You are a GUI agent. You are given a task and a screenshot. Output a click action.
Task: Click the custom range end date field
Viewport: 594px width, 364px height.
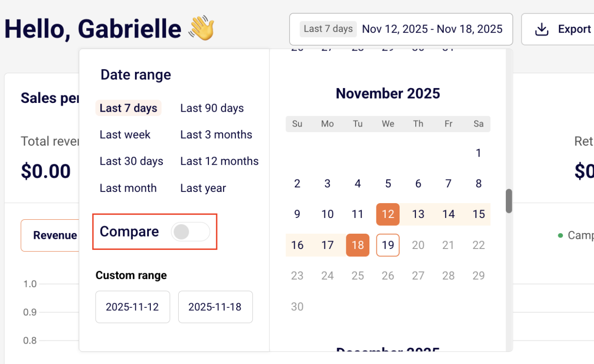(x=215, y=307)
